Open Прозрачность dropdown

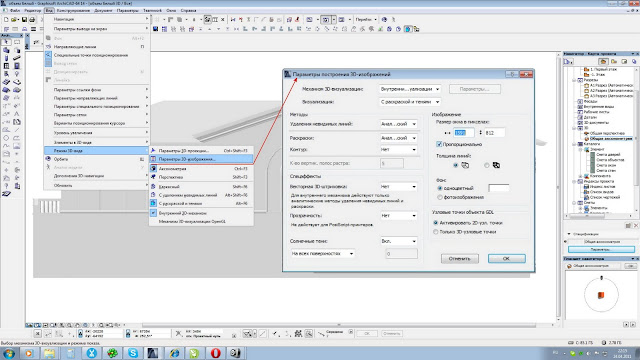click(x=398, y=216)
